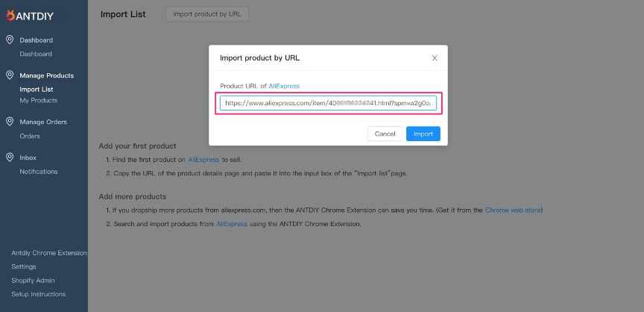The image size is (644, 312).
Task: Open the Dashboard section heading
Action: pyautogui.click(x=36, y=40)
